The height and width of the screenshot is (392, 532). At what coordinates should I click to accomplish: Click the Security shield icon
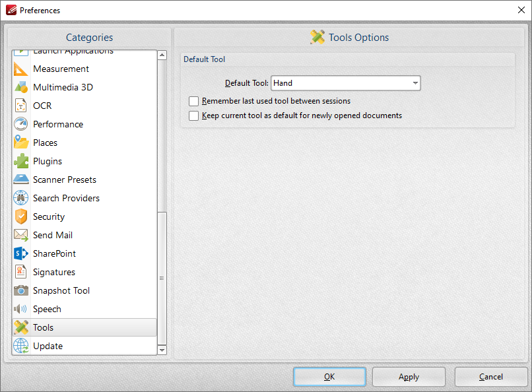(20, 216)
